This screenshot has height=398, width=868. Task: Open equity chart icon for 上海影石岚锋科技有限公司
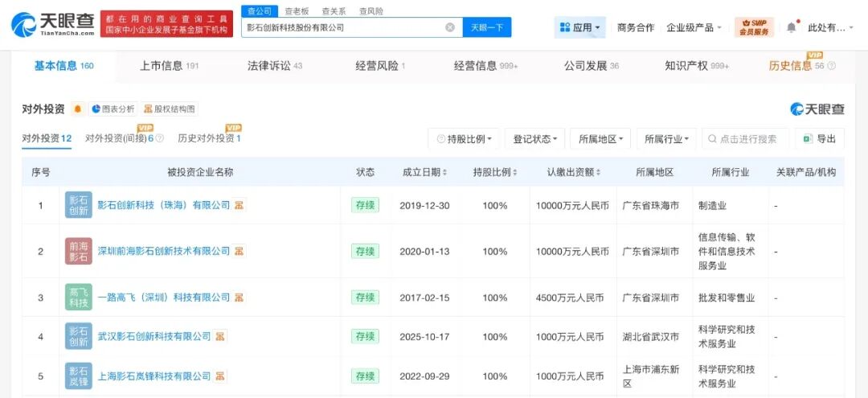[x=220, y=376]
